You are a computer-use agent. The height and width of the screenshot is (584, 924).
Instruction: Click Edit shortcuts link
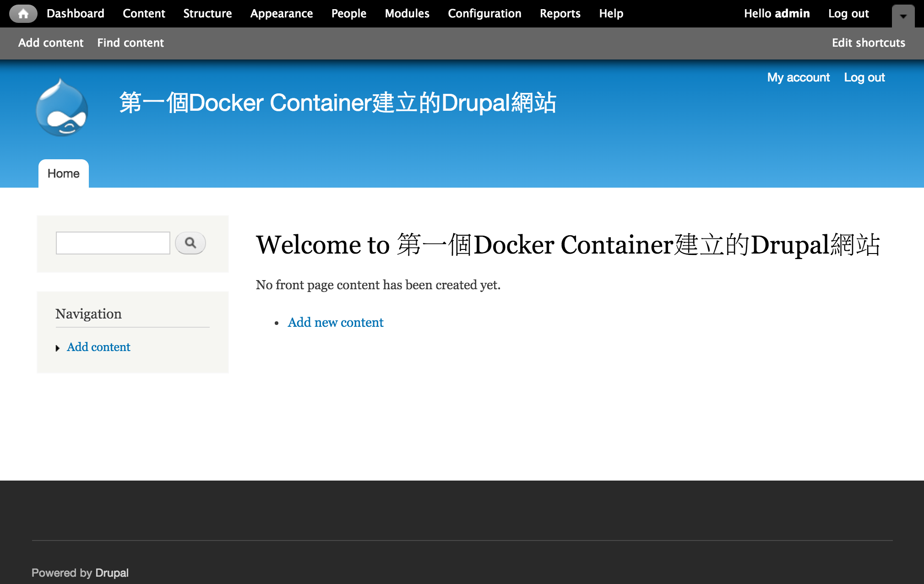coord(869,43)
